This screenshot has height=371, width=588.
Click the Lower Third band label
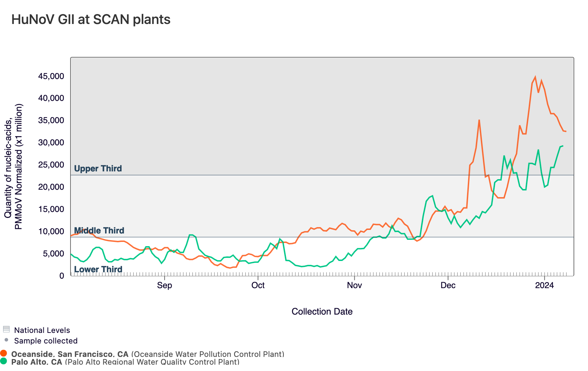(x=98, y=269)
